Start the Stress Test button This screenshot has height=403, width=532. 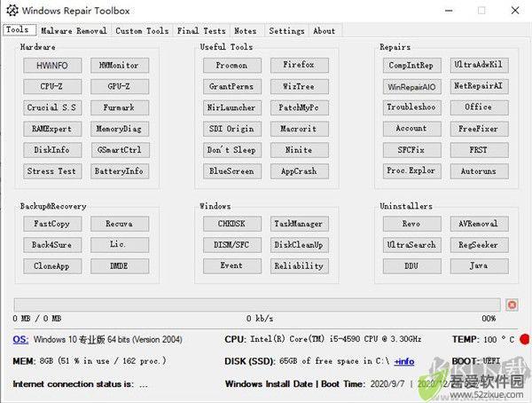point(52,171)
